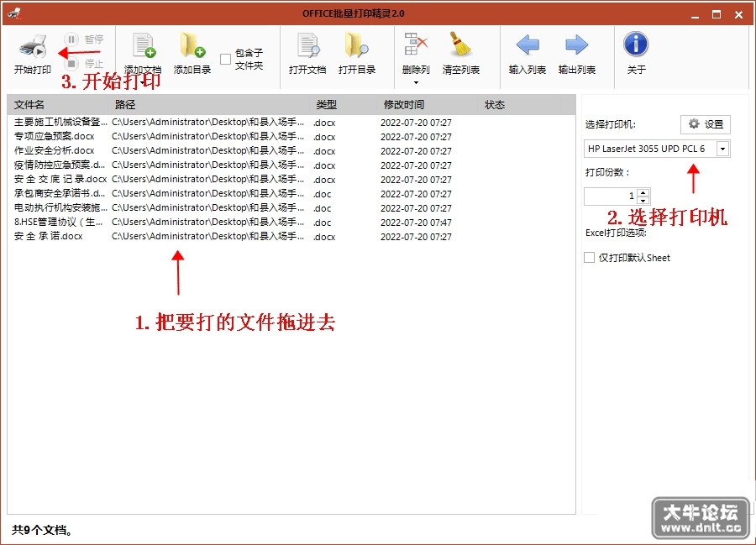
Task: Click the 添加文档 add document icon
Action: pyautogui.click(x=143, y=46)
